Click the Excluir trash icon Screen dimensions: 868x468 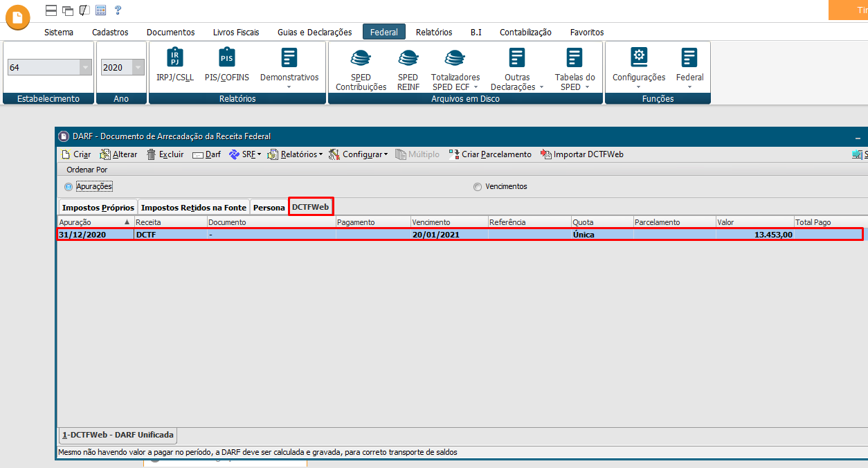[x=152, y=154]
